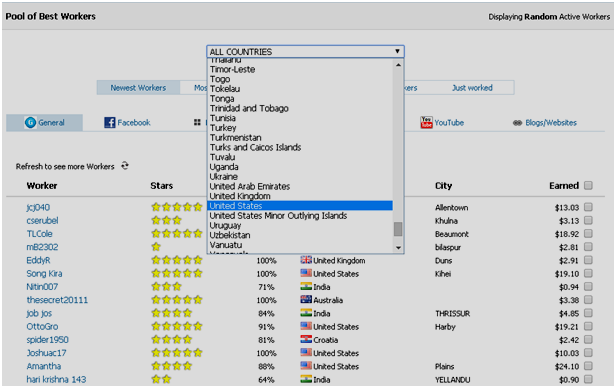The image size is (616, 388).
Task: Tick the checkbox for Song Kira $19.10 row
Action: click(588, 273)
